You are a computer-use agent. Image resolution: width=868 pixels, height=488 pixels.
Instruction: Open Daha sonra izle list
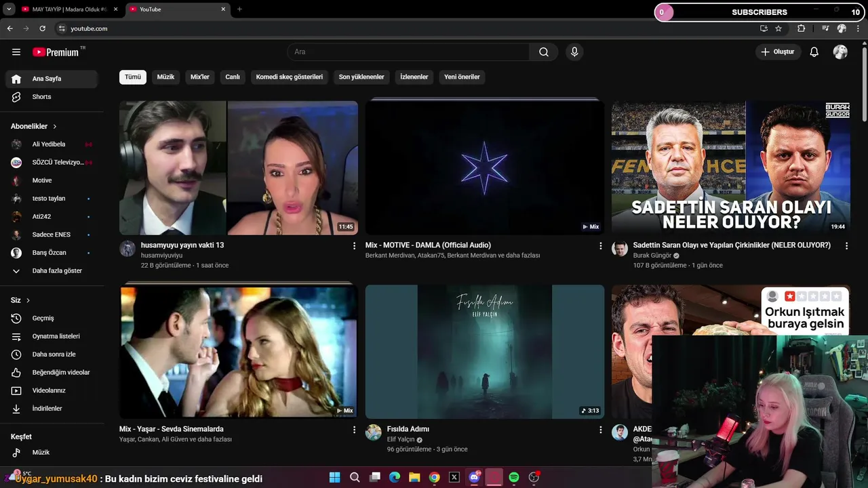pyautogui.click(x=52, y=354)
